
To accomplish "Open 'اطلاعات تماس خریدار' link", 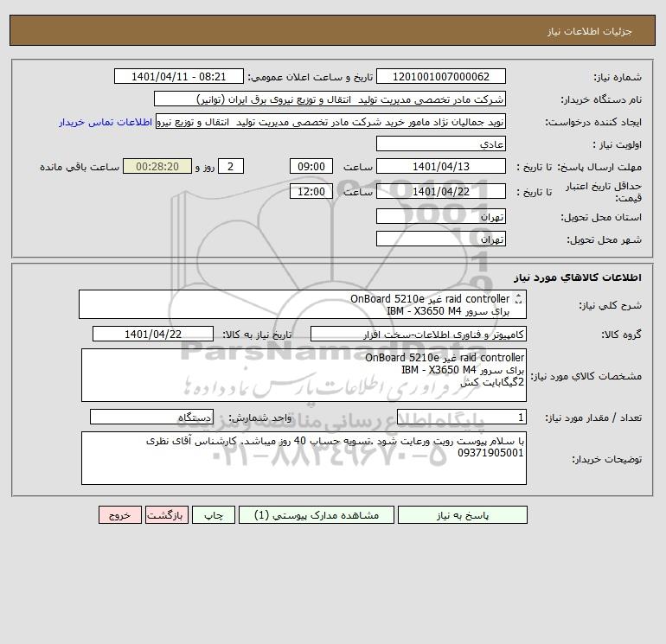I will click(x=106, y=122).
